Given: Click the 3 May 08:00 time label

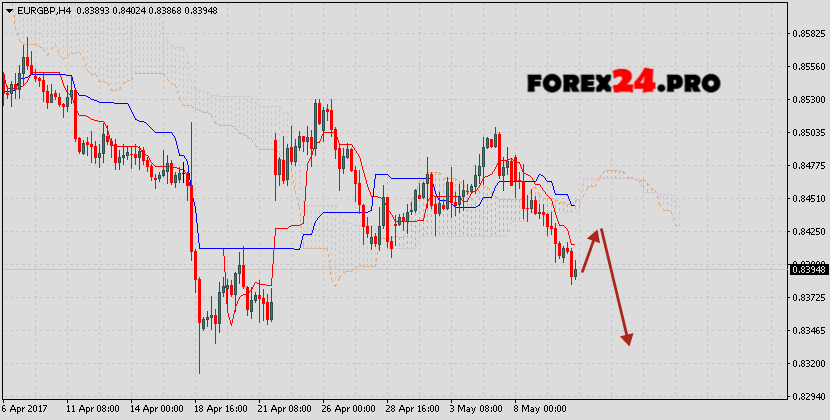Looking at the screenshot, I should pos(476,410).
